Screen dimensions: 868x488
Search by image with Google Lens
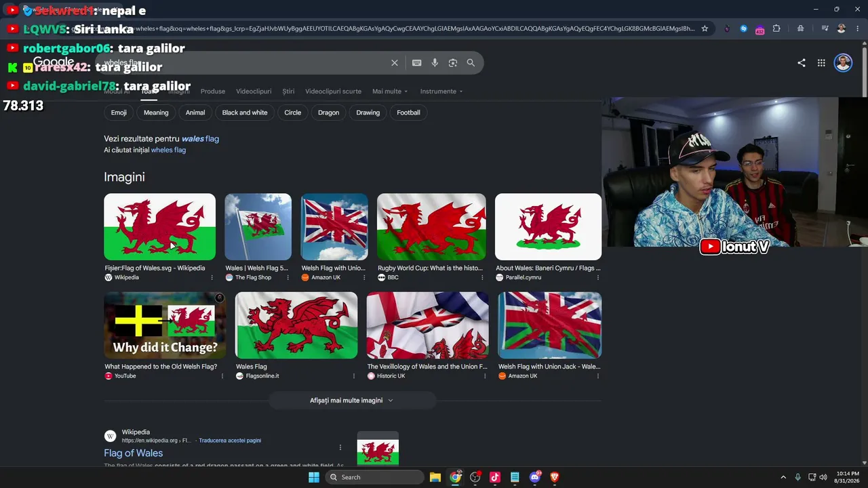point(453,63)
